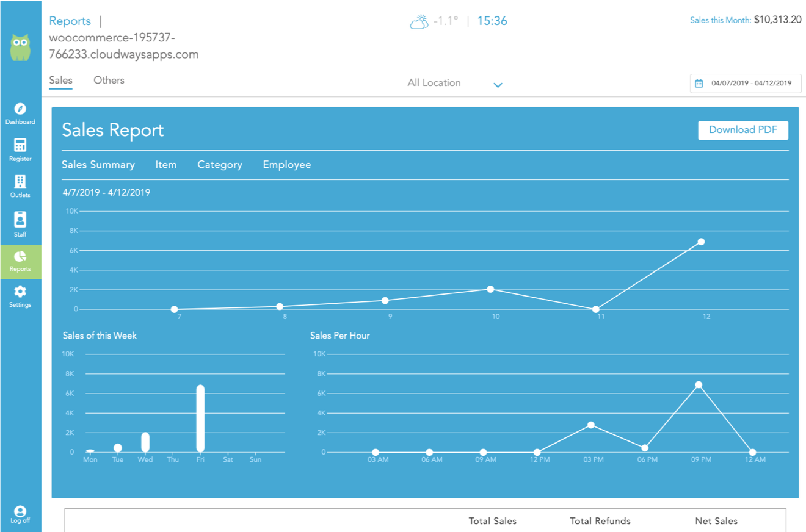The width and height of the screenshot is (806, 532).
Task: Click the 4/7/2019 - 4/12/2019 chart date label
Action: tap(106, 193)
